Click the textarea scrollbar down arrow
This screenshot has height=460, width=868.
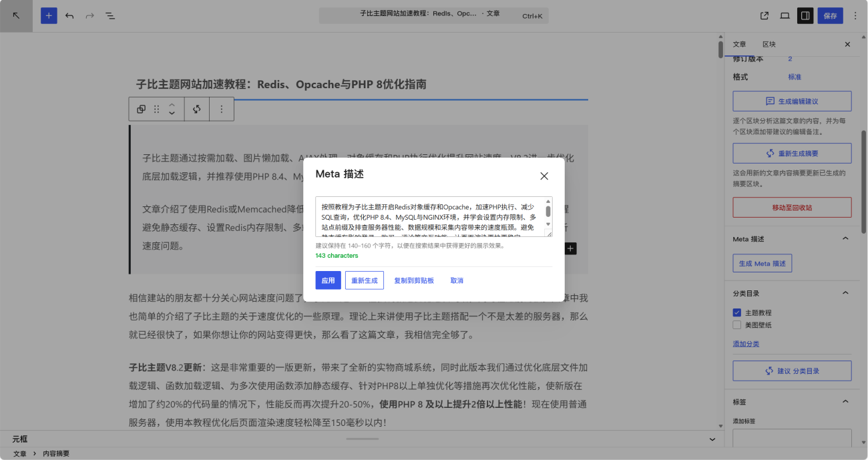point(549,224)
